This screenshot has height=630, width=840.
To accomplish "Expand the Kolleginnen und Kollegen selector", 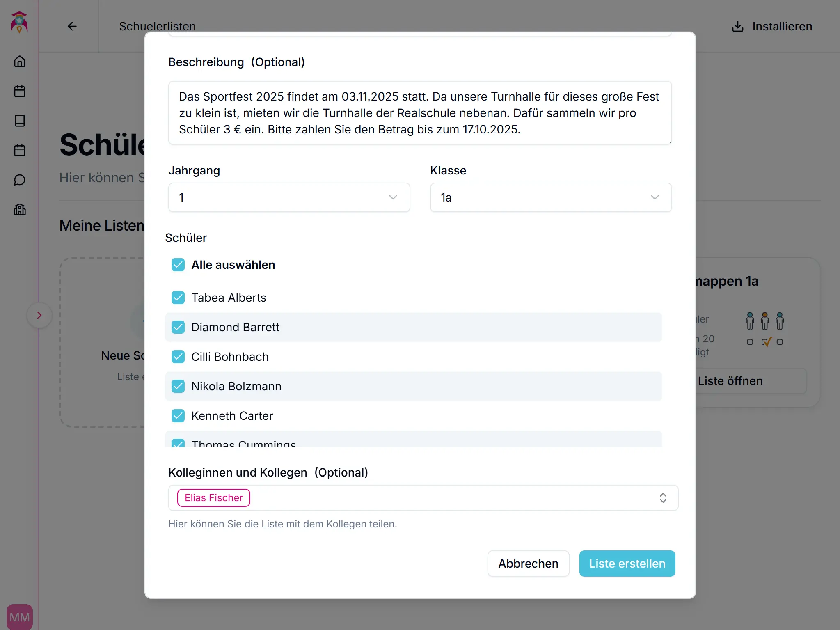I will pos(663,498).
